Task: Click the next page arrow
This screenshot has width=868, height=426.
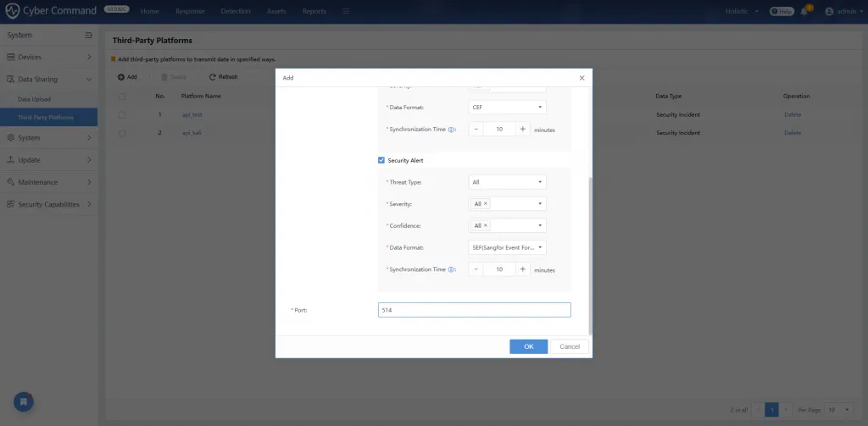Action: click(x=786, y=409)
